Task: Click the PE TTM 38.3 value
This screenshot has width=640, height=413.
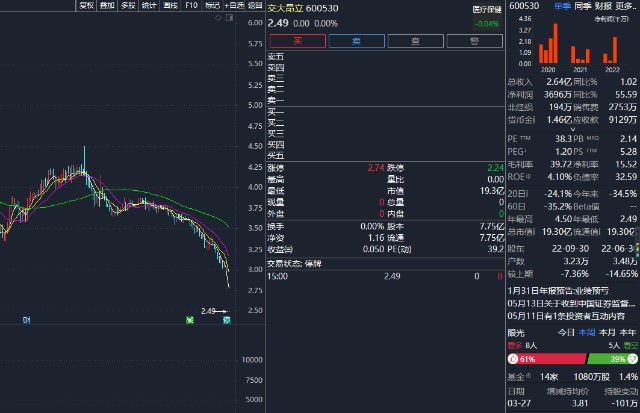Action: coord(563,138)
